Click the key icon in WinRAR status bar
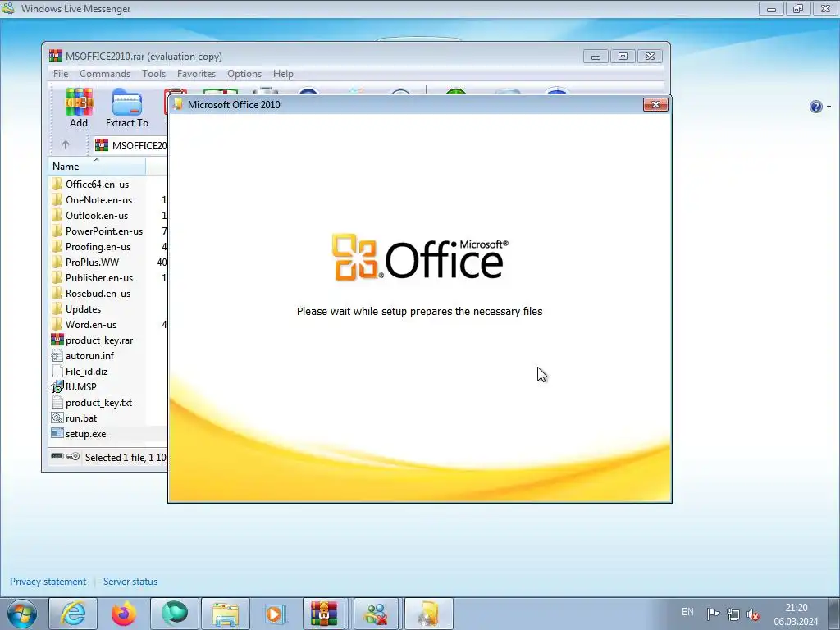 click(73, 456)
